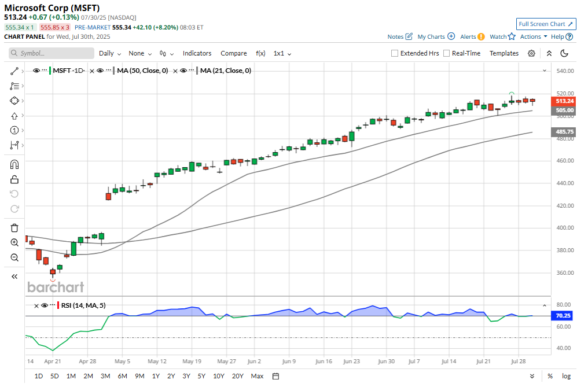Open more options for RSI study
Image resolution: width=588 pixels, height=387 pixels.
point(53,305)
